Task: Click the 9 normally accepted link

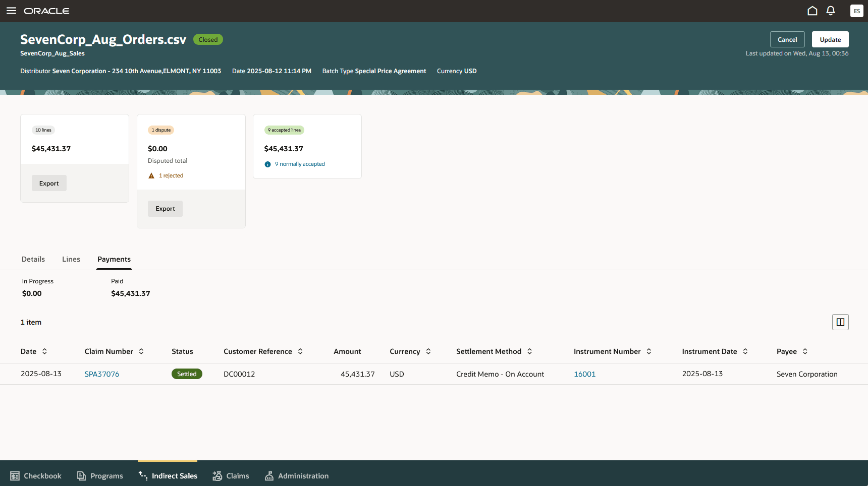Action: coord(300,164)
